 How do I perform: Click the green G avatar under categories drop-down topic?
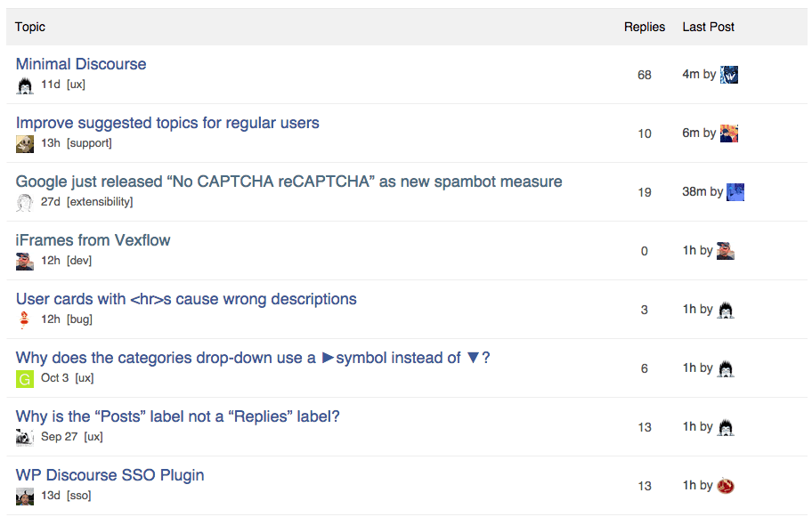25,379
